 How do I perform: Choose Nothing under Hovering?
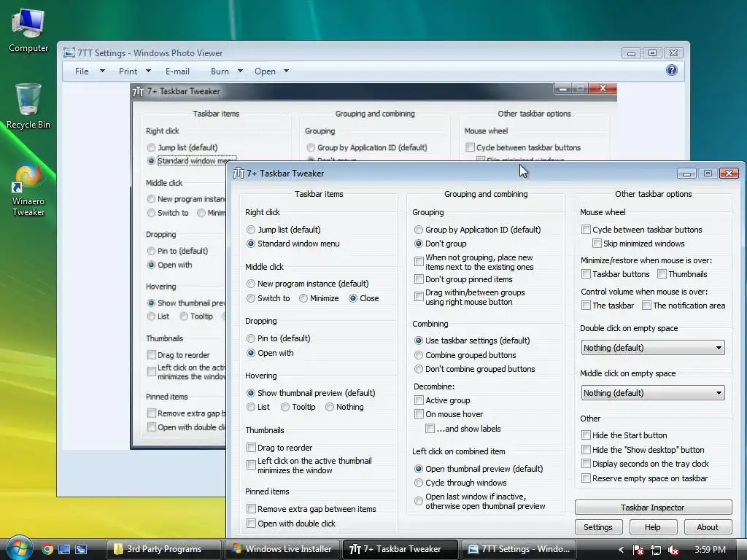click(344, 407)
